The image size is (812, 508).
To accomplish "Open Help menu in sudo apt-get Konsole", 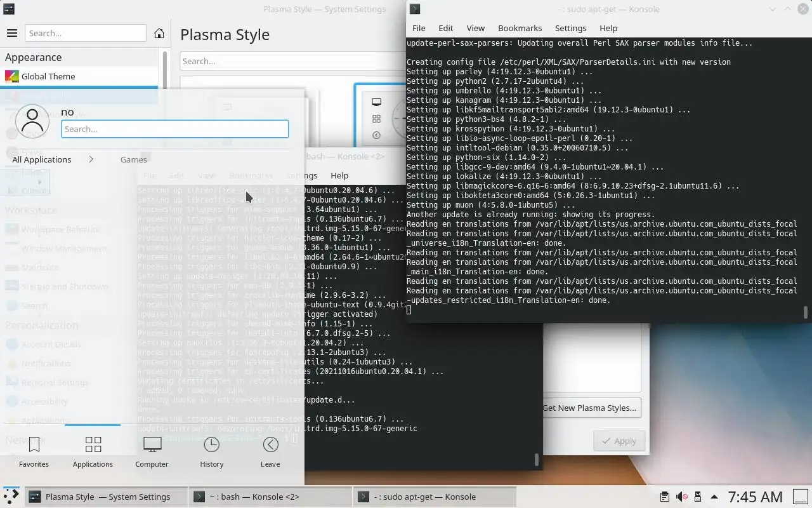I will pos(608,28).
